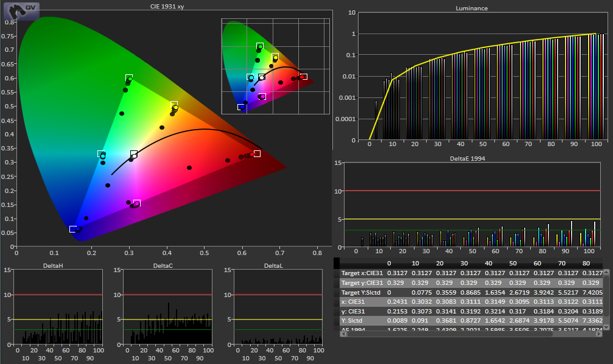This screenshot has width=613, height=364.
Task: Click the 'DeltaH' chart title
Action: pos(53,265)
